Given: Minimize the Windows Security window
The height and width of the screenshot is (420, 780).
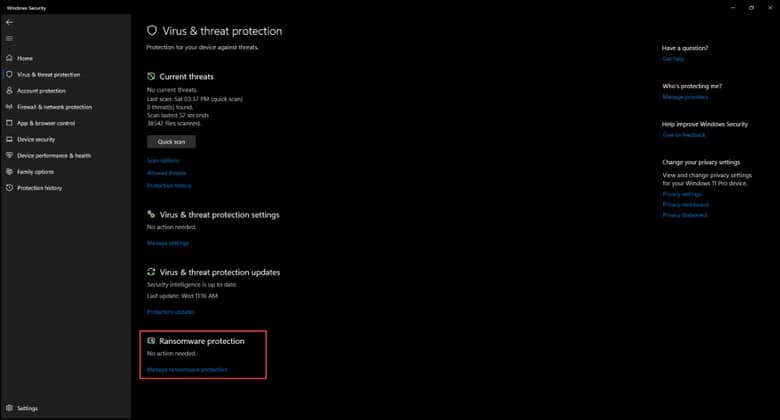Looking at the screenshot, I should coord(733,8).
